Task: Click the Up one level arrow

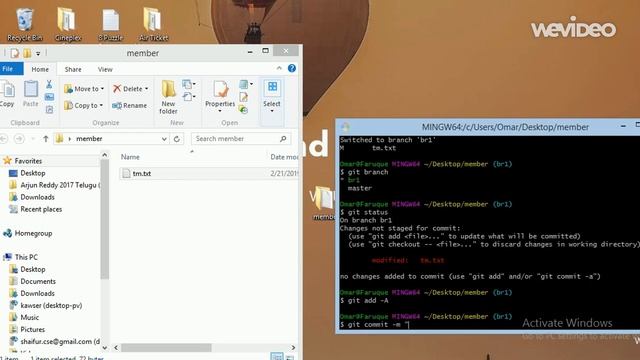Action: coord(46,139)
